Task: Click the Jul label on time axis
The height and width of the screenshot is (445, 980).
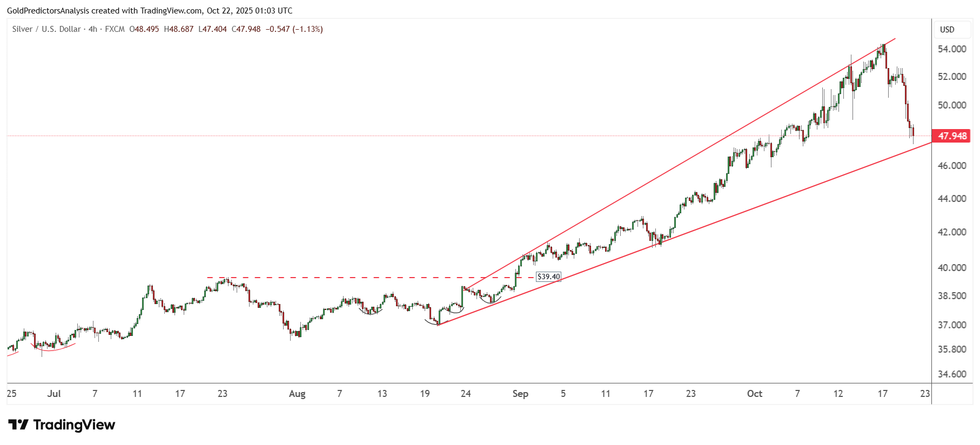Action: click(x=53, y=394)
